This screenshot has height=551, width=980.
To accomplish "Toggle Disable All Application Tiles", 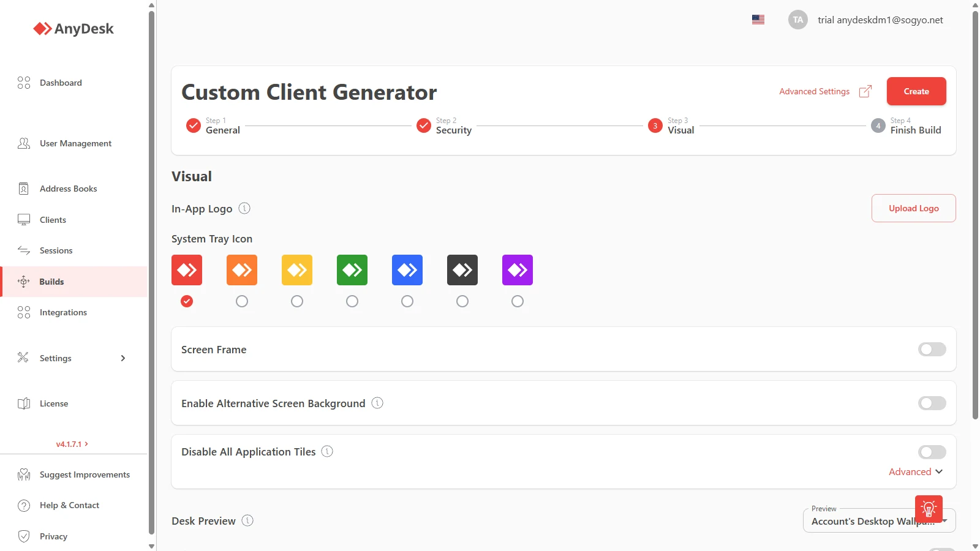I will [x=932, y=452].
